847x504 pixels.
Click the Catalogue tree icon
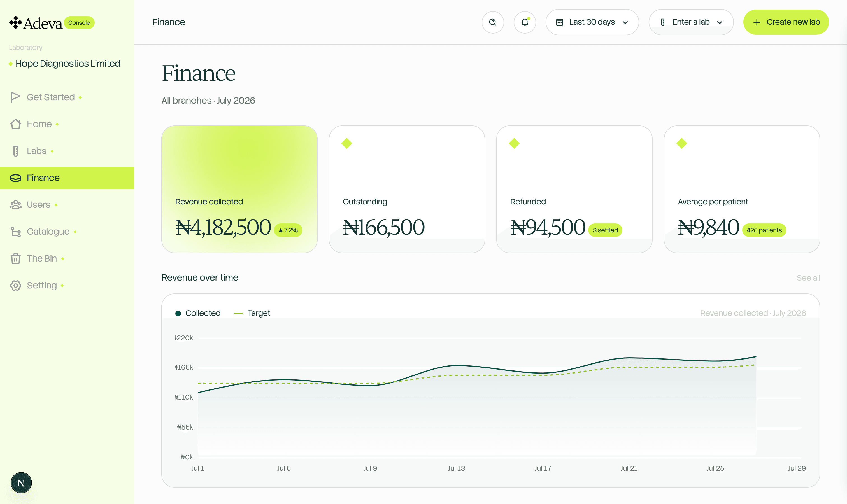(x=15, y=232)
